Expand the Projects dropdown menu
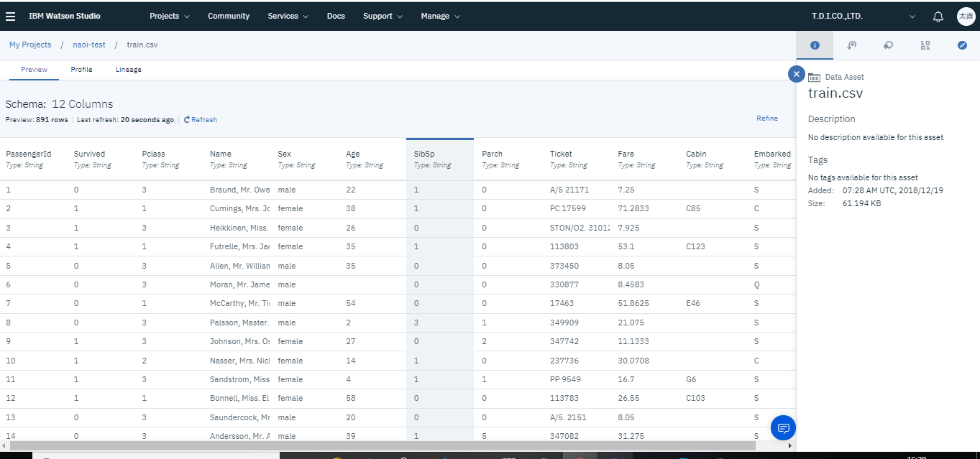 click(170, 16)
